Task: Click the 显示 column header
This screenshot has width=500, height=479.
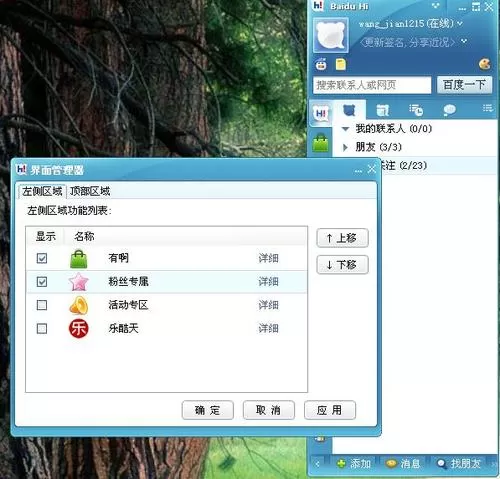Action: click(46, 236)
